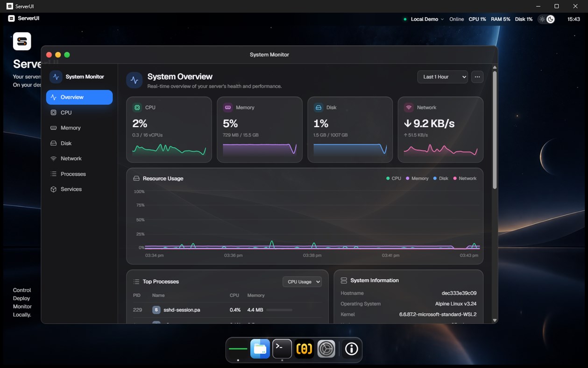The height and width of the screenshot is (368, 588).
Task: Go to Disk in the sidebar
Action: click(x=79, y=143)
